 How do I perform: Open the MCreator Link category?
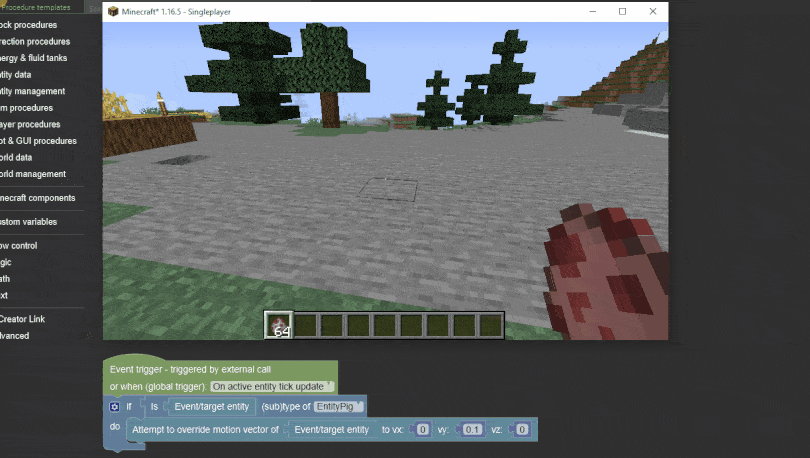tap(22, 319)
